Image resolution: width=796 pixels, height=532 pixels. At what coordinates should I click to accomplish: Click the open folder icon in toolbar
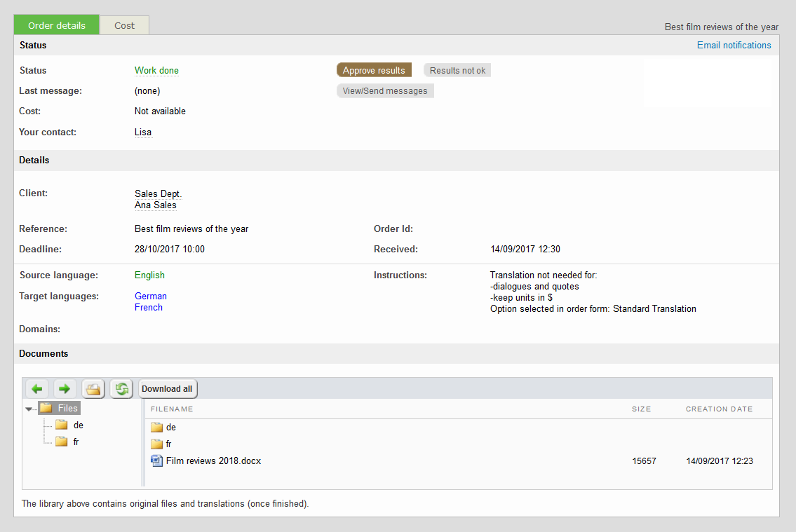click(93, 388)
